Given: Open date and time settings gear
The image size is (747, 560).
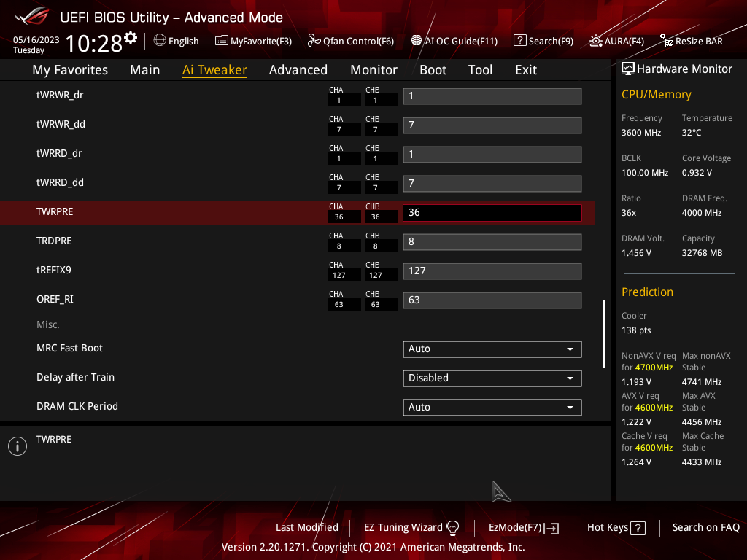Looking at the screenshot, I should click(x=131, y=37).
